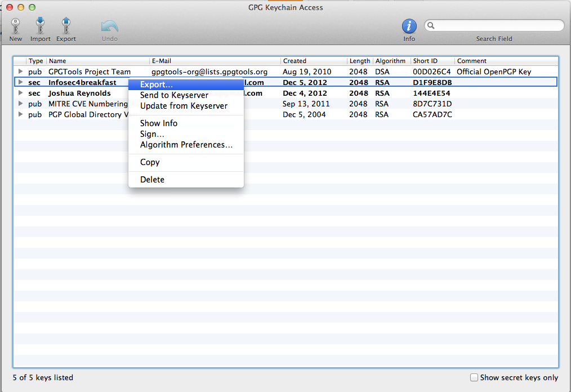
Task: Sort by the E-Mail column header
Action: click(x=215, y=61)
